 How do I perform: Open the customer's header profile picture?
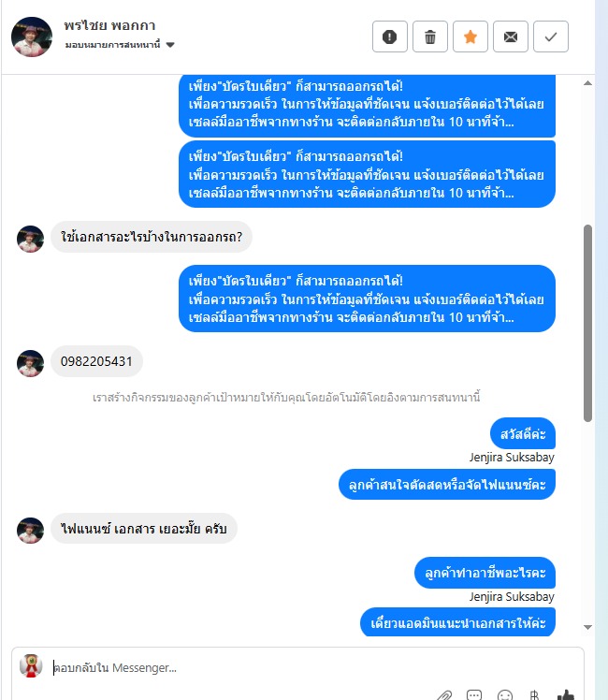31,36
